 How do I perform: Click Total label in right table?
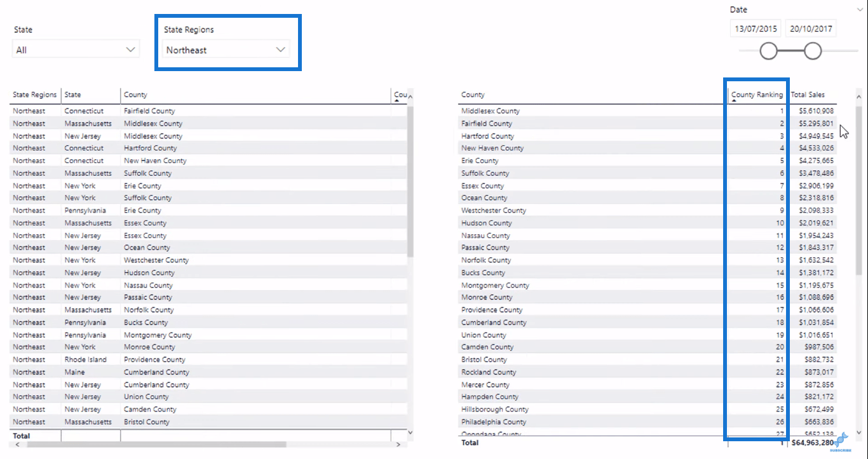click(470, 442)
